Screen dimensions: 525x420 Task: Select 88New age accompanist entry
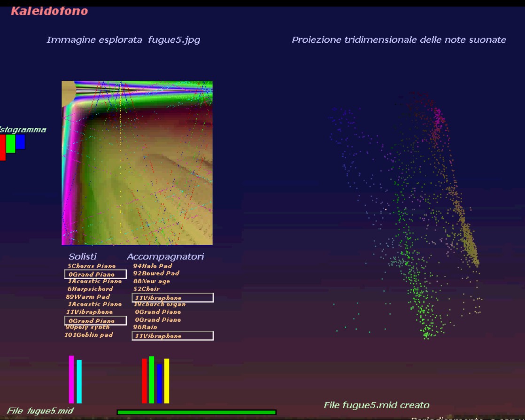tap(151, 281)
